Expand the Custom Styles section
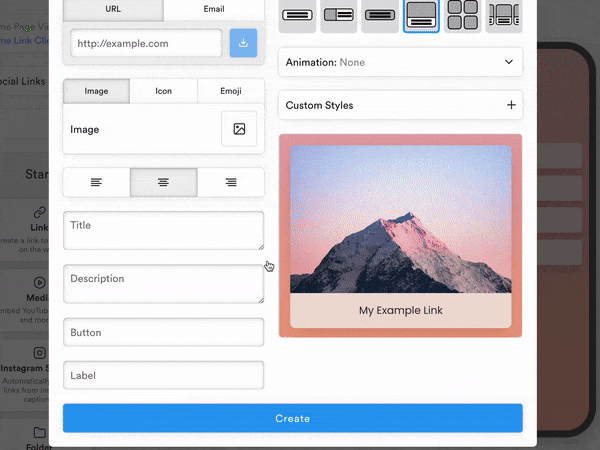600x450 pixels. pyautogui.click(x=400, y=105)
